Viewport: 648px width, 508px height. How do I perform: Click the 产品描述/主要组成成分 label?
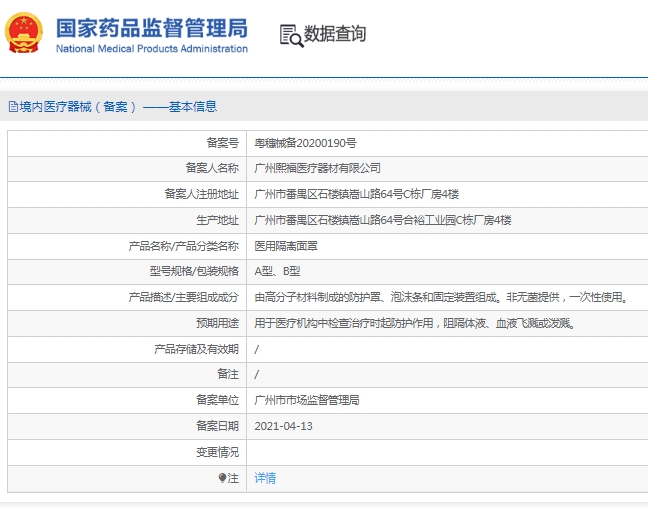point(183,297)
